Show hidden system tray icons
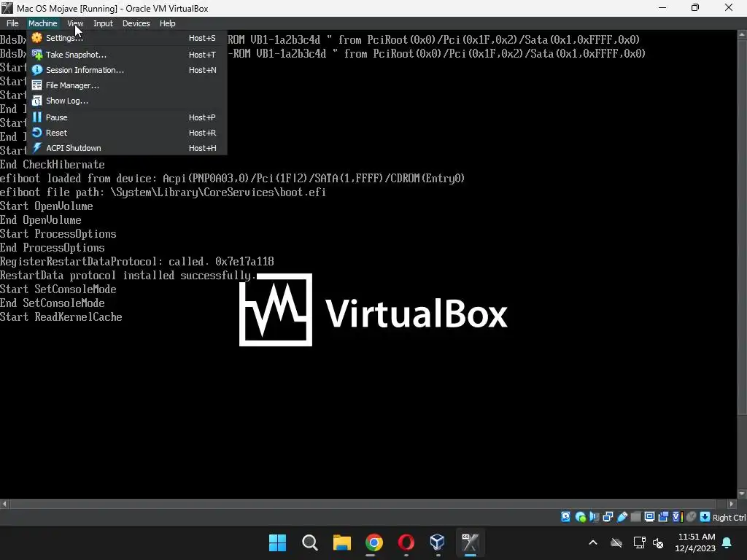Image resolution: width=747 pixels, height=560 pixels. coord(593,542)
